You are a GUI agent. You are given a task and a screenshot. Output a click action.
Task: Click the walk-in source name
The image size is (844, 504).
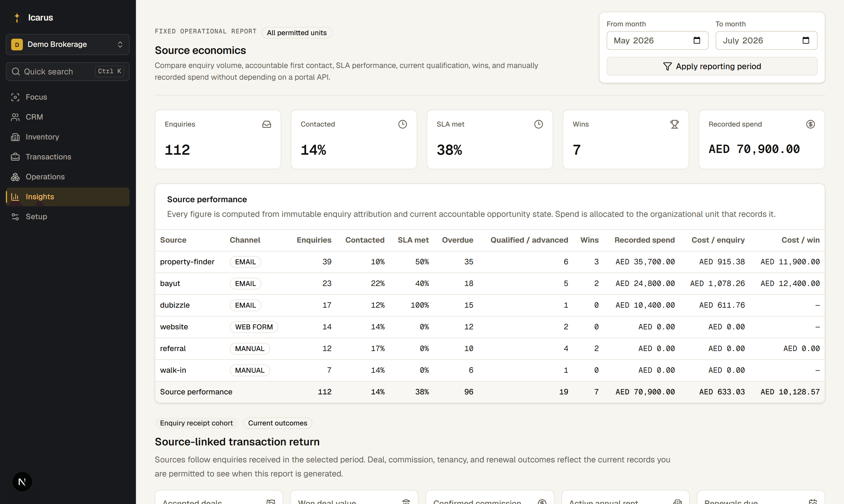pyautogui.click(x=173, y=371)
